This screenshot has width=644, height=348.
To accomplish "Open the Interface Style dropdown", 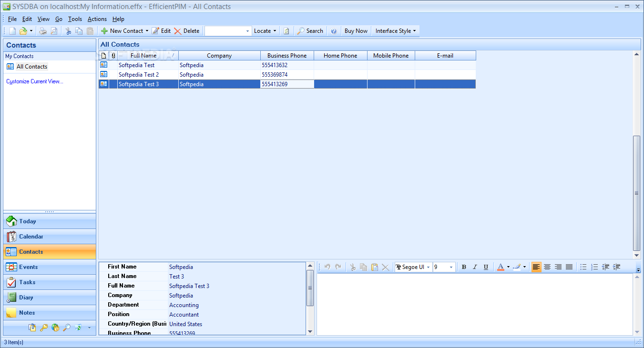I will tap(396, 31).
